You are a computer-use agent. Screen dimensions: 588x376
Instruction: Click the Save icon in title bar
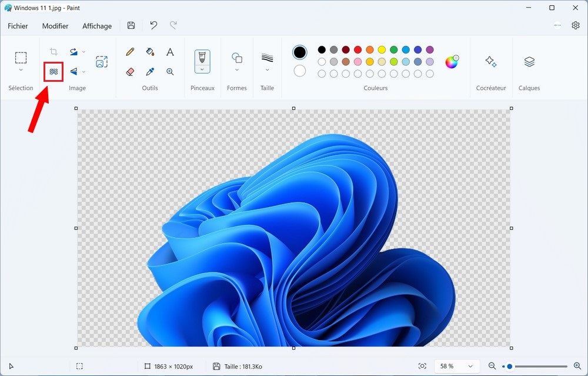131,25
